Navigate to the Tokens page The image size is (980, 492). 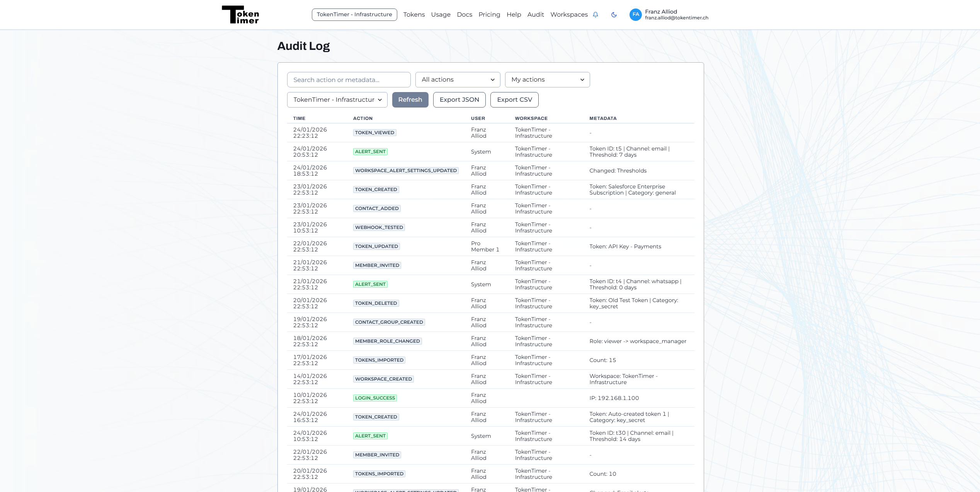point(414,14)
